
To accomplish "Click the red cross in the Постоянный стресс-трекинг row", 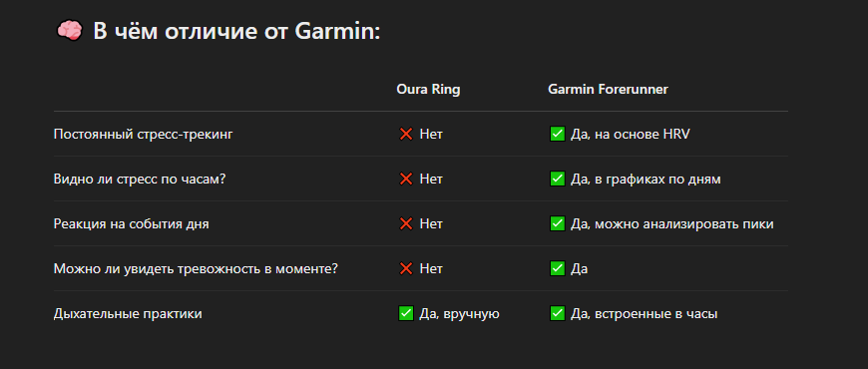I will [x=406, y=134].
